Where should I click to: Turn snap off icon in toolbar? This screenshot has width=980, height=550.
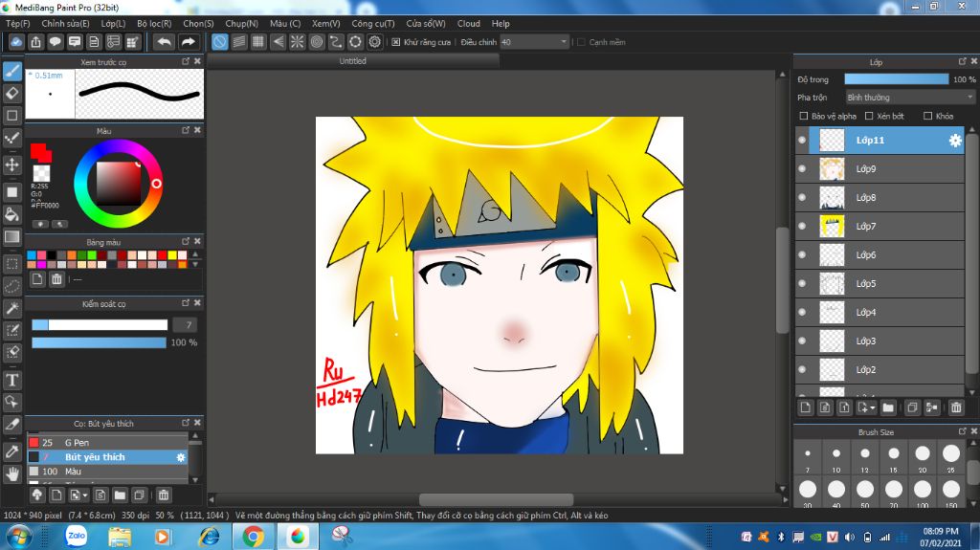(219, 42)
